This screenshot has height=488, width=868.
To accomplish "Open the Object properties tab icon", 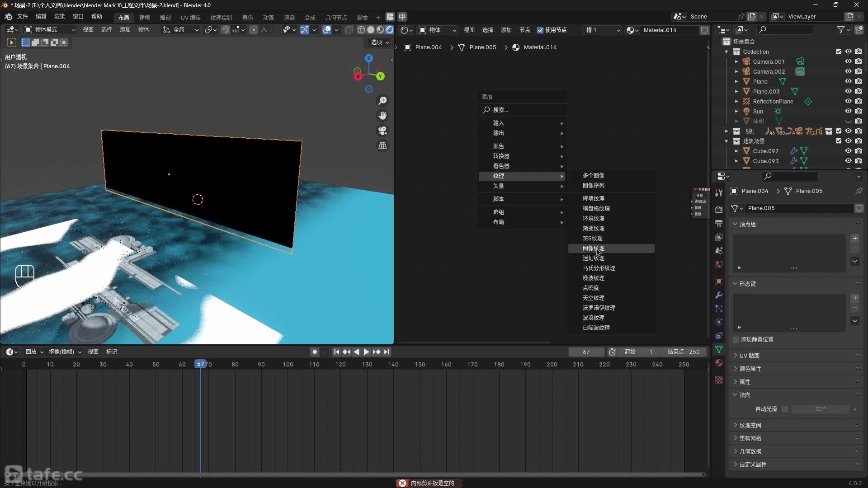I will 719,281.
